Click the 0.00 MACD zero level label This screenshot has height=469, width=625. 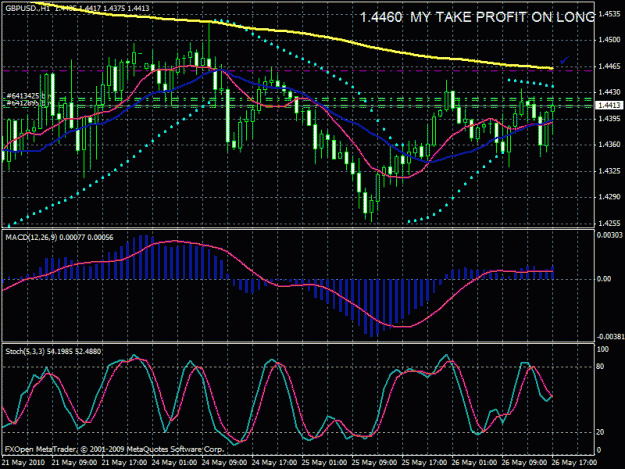(x=604, y=279)
